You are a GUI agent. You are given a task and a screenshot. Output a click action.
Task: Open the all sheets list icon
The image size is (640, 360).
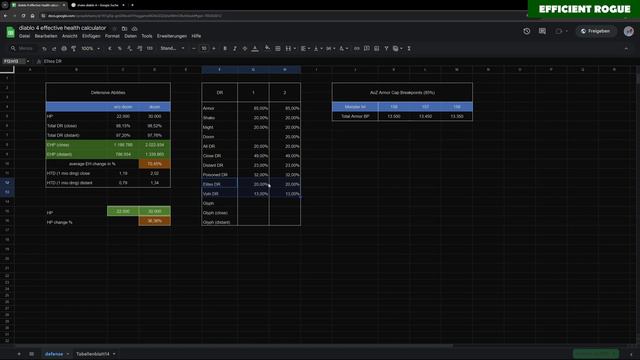click(x=31, y=354)
